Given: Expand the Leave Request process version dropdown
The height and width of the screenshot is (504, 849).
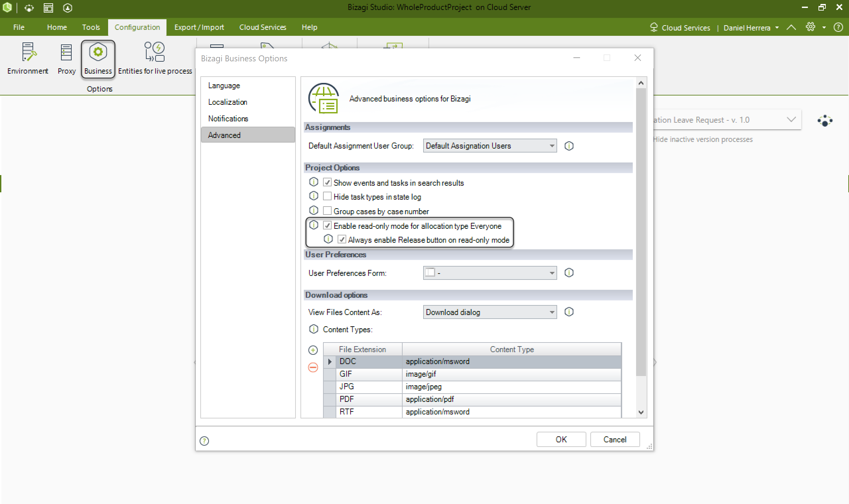Looking at the screenshot, I should tap(791, 120).
